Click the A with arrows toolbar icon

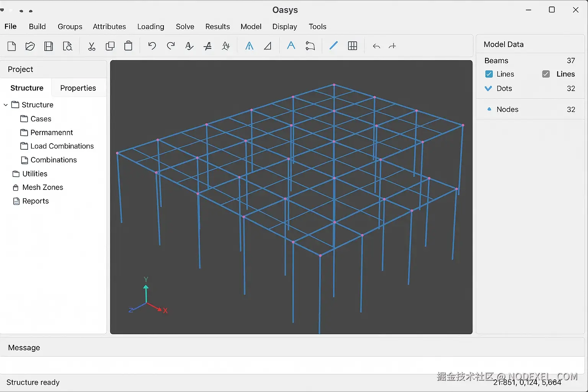pyautogui.click(x=226, y=46)
